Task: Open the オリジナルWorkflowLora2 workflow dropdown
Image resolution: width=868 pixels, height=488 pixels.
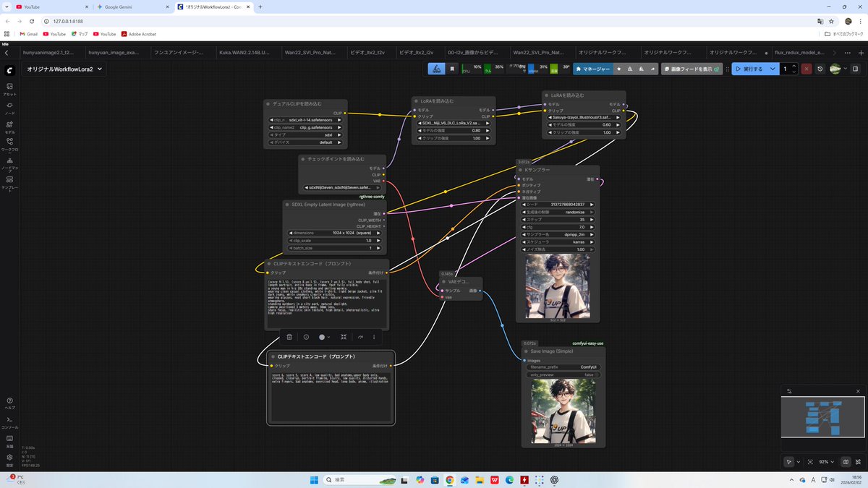Action: coord(64,69)
